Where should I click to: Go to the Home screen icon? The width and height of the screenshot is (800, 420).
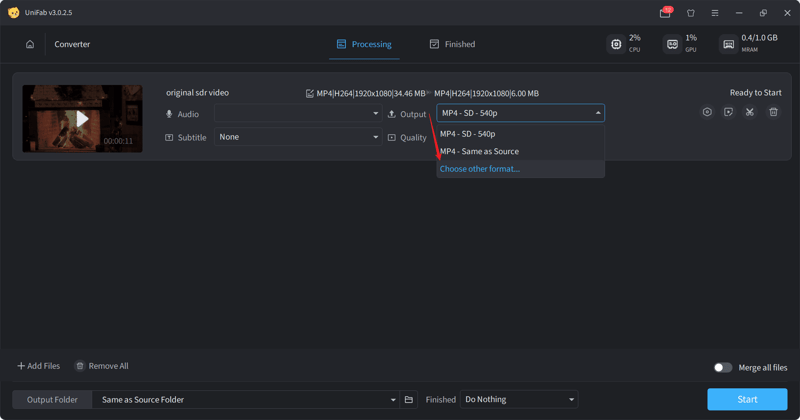click(30, 44)
